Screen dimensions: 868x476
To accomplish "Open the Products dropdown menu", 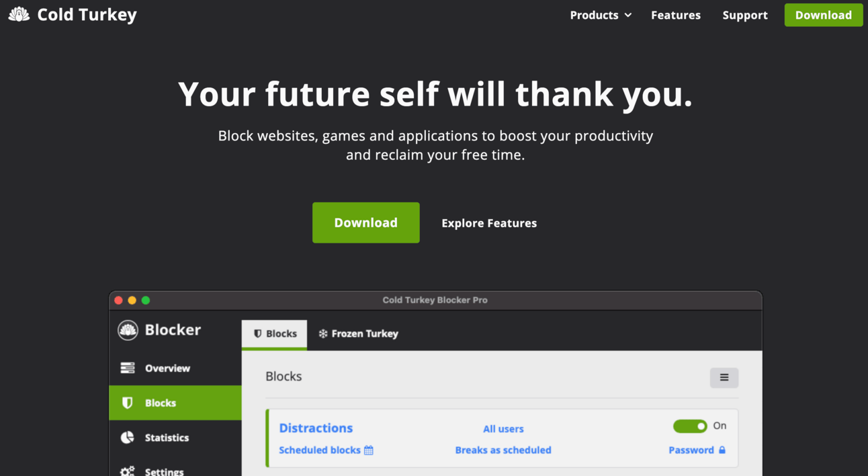I will 601,15.
